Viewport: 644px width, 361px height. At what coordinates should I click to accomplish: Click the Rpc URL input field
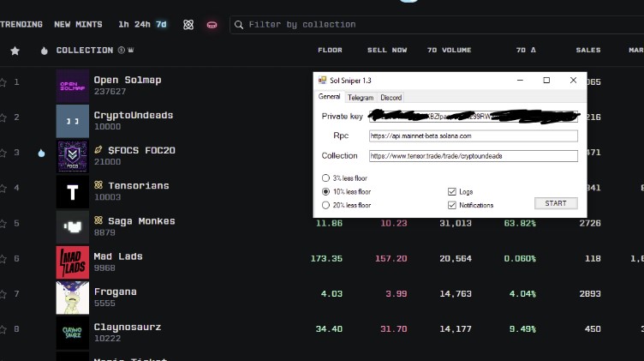point(473,135)
